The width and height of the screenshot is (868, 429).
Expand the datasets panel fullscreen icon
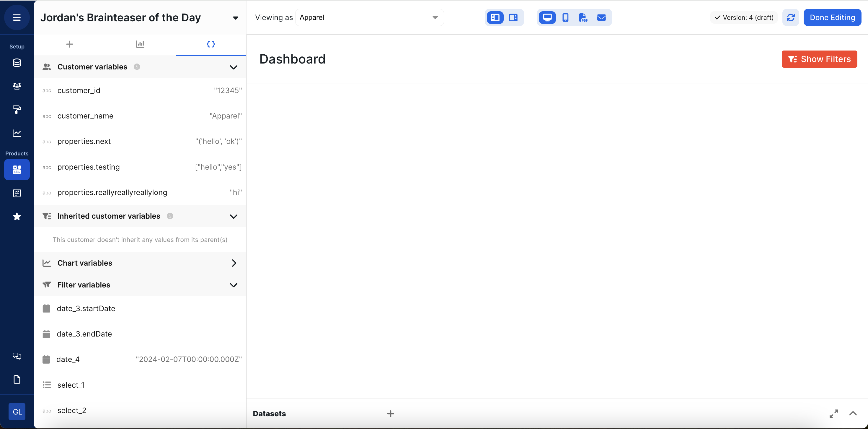[x=834, y=413]
